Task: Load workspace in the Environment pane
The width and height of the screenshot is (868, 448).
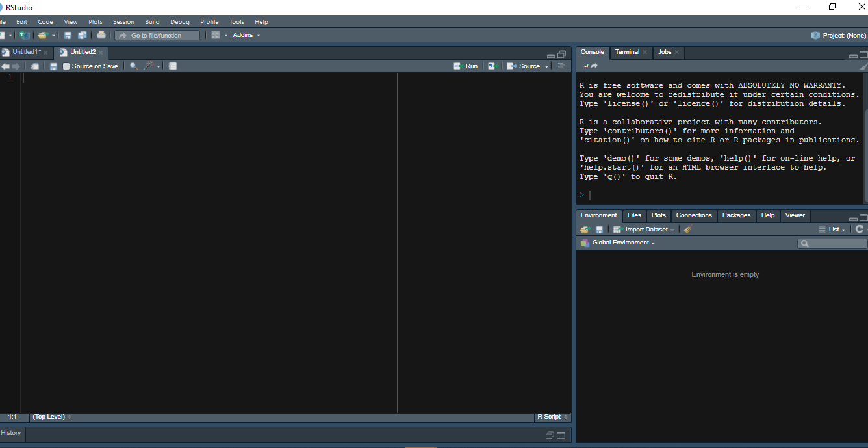Action: 584,230
